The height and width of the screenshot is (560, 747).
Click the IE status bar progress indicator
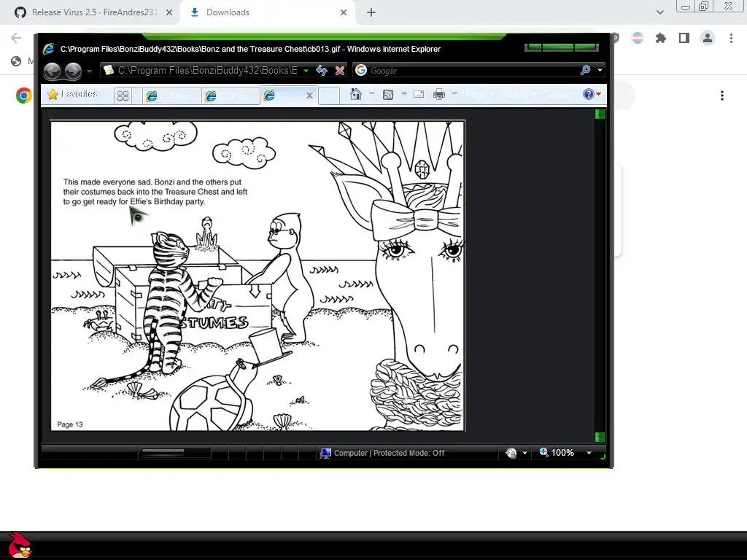coord(174,452)
